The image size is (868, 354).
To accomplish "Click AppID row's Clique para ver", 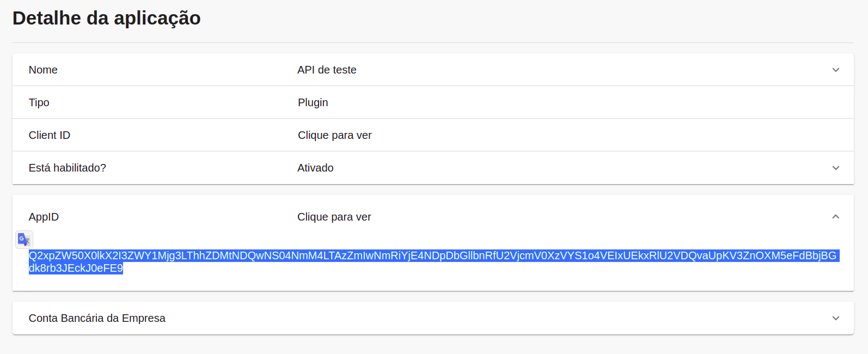I will coord(334,217).
